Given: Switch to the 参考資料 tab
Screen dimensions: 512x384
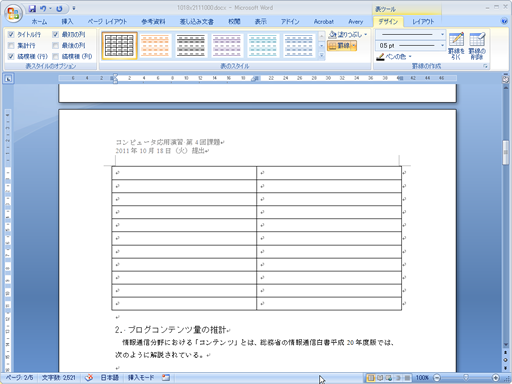Looking at the screenshot, I should click(153, 22).
